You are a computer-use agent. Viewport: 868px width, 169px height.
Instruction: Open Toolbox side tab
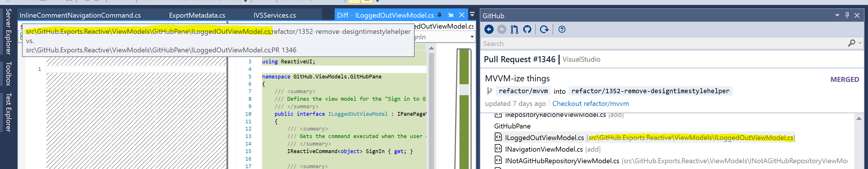(8, 74)
